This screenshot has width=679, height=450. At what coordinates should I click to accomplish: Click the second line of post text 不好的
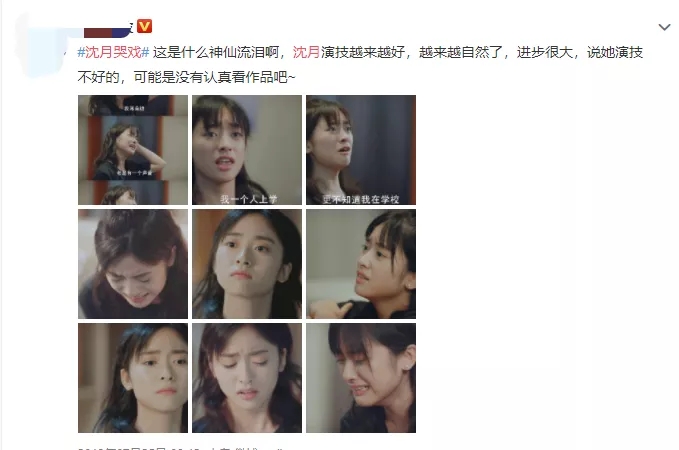(186, 77)
